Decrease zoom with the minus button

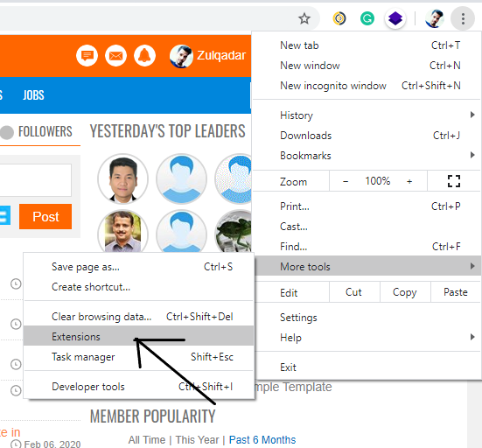pyautogui.click(x=346, y=181)
